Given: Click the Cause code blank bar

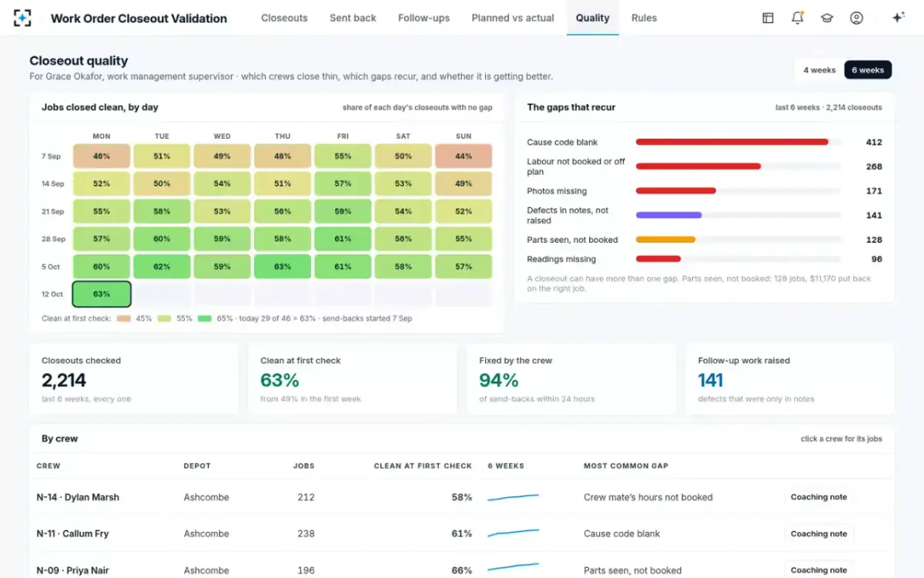Looking at the screenshot, I should point(732,142).
